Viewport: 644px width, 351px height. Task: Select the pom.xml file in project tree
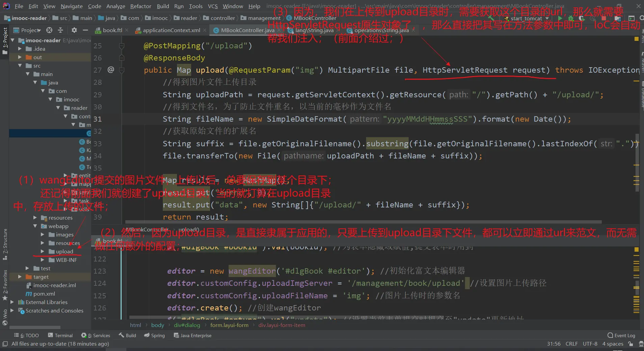click(44, 294)
